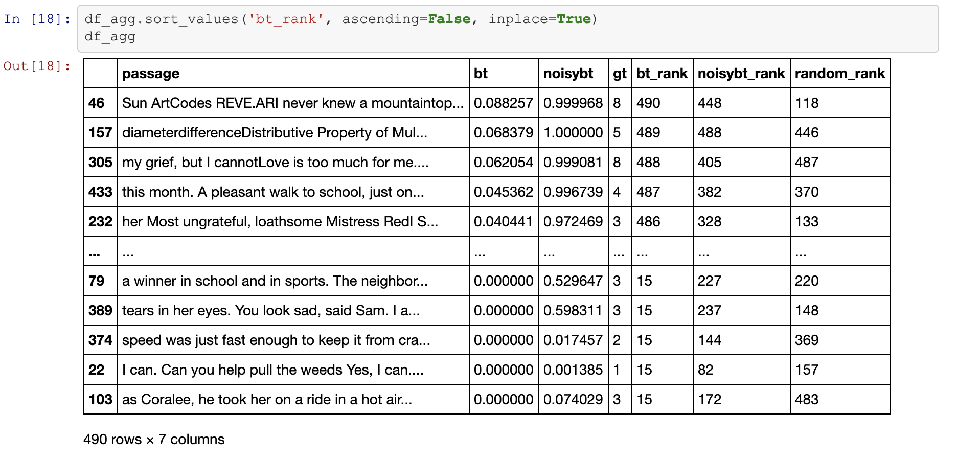Screen dimensions: 980x460
Task: Click the random_rank column header
Action: pyautogui.click(x=839, y=74)
